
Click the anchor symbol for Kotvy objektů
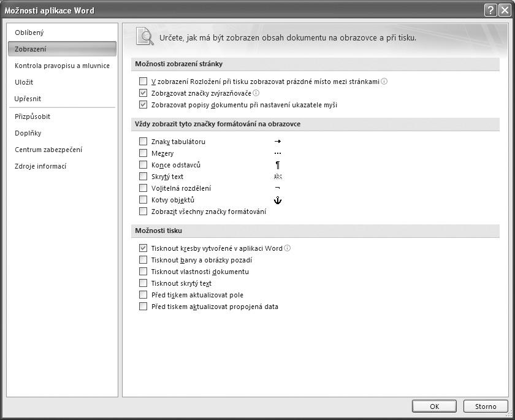pos(278,200)
